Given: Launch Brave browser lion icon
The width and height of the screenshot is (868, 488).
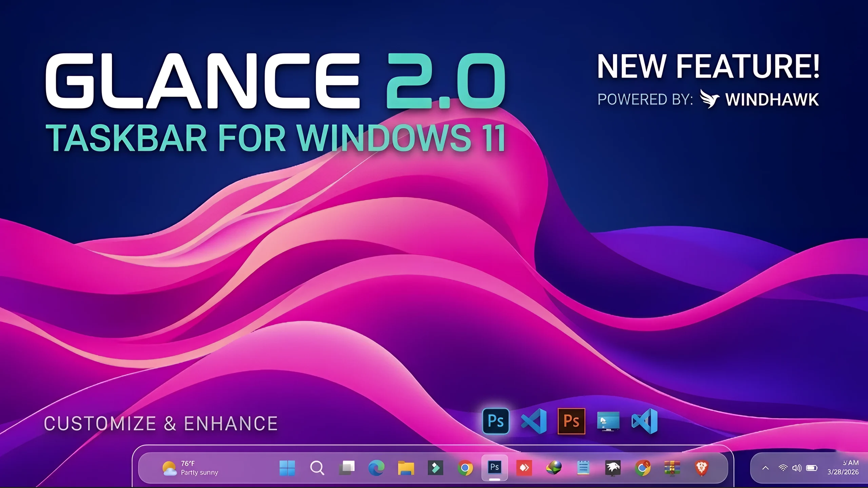Looking at the screenshot, I should tap(701, 468).
